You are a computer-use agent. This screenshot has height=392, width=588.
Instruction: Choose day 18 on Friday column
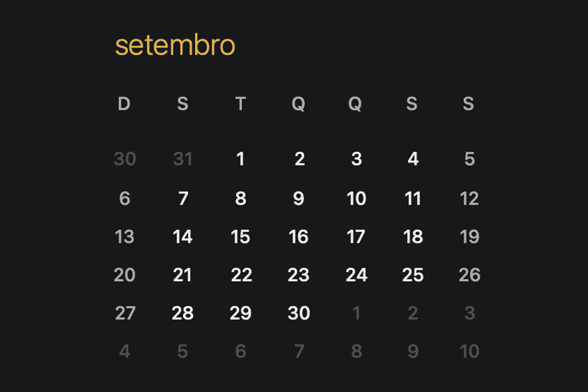[413, 237]
